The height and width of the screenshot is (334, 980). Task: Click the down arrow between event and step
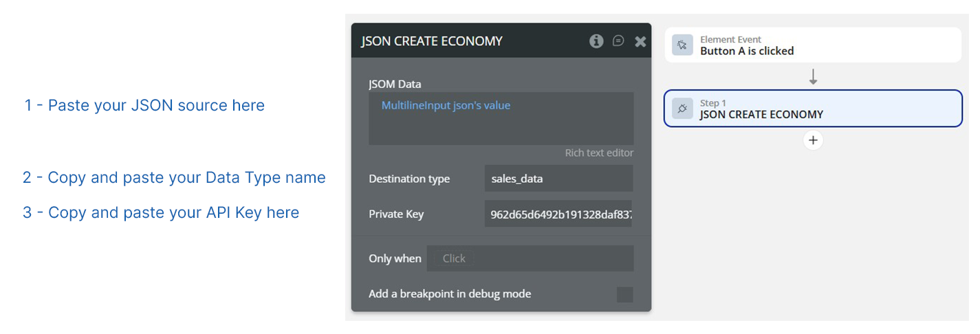(813, 76)
